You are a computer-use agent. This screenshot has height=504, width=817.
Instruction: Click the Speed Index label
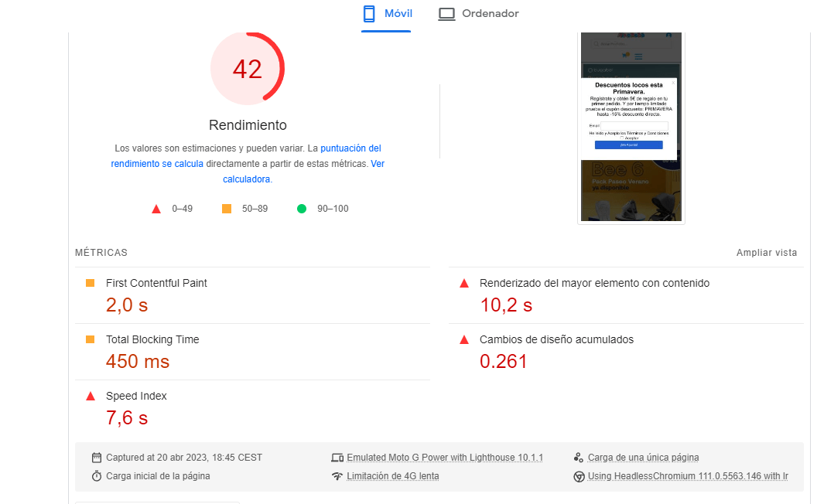pos(136,396)
